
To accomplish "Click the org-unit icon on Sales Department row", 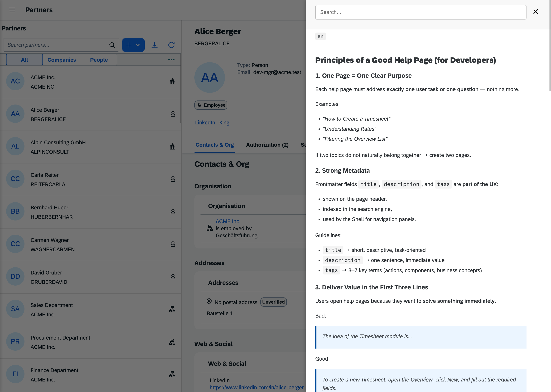I will click(172, 309).
